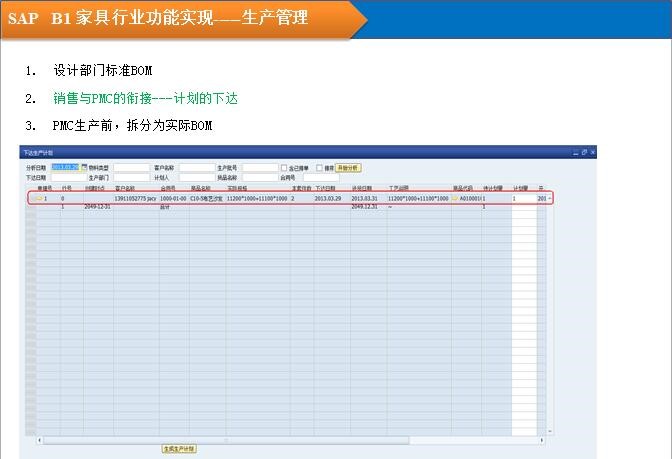Minimize the 下达生产计划 window

point(577,153)
